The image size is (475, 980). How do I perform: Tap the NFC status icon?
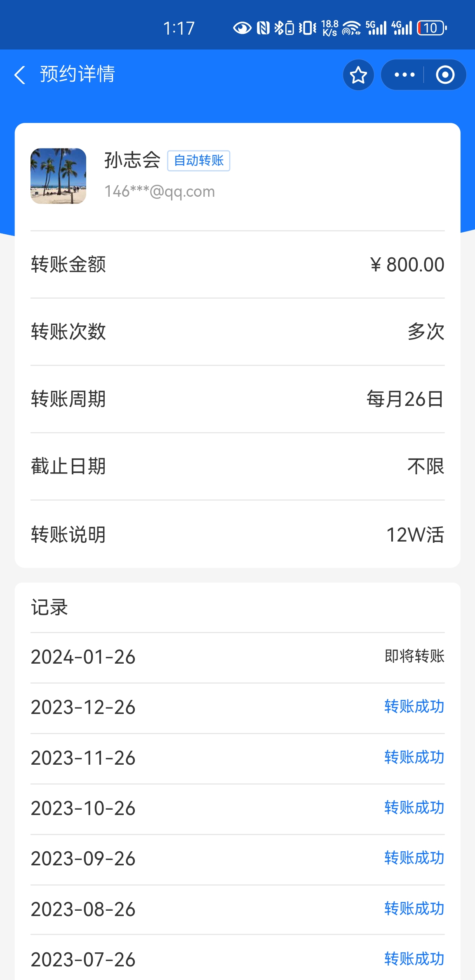pyautogui.click(x=263, y=28)
